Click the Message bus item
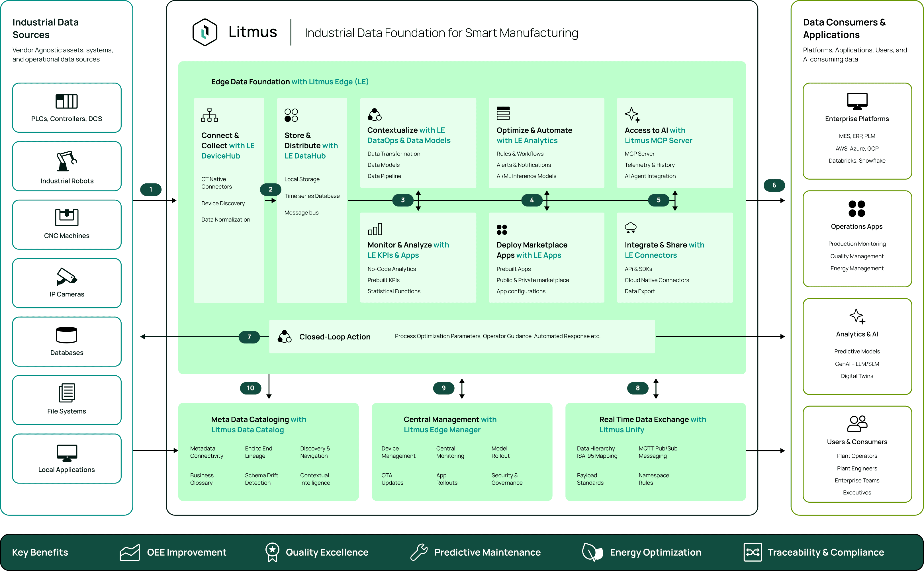The height and width of the screenshot is (571, 924). (301, 213)
